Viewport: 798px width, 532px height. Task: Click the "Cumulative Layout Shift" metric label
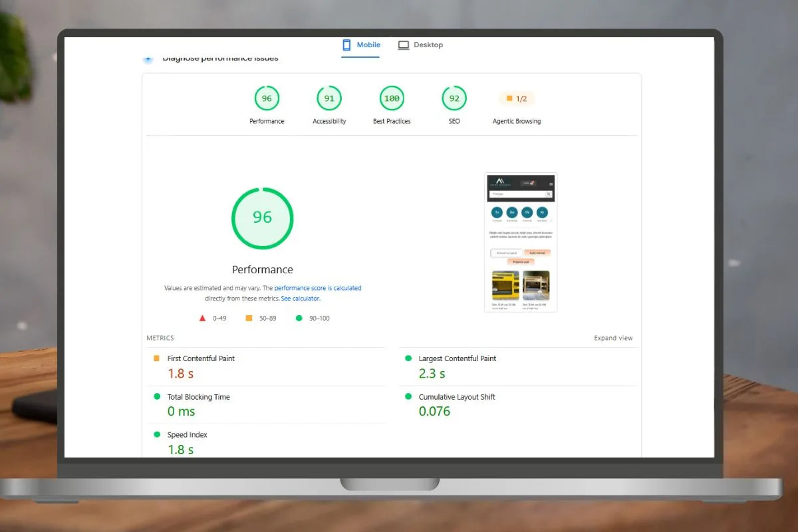(x=457, y=397)
